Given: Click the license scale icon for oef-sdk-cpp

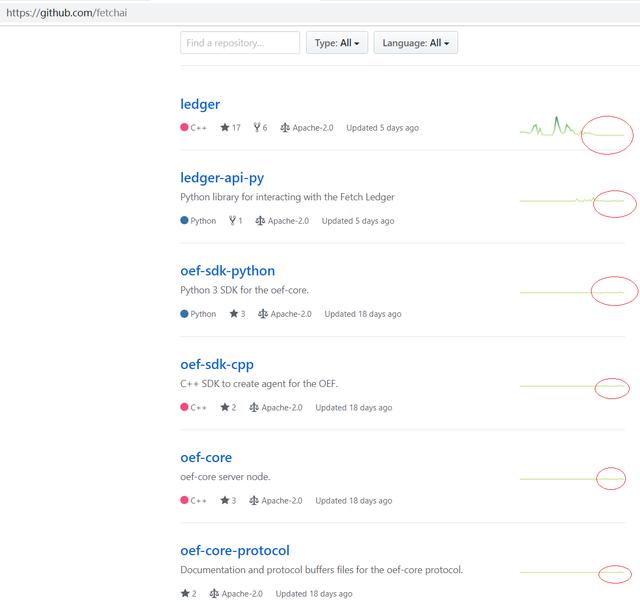Looking at the screenshot, I should pos(254,407).
